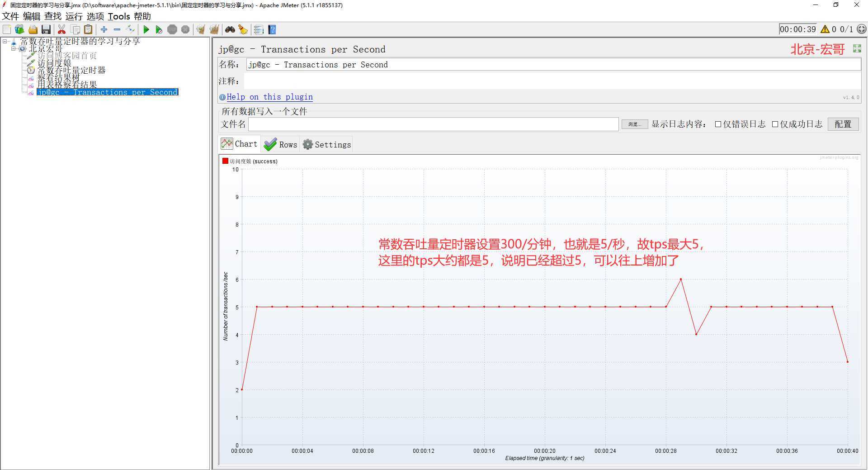This screenshot has height=470, width=868.
Task: Collapse the 常数吞吐量定时器的学习与分享 test plan node
Action: (5, 41)
